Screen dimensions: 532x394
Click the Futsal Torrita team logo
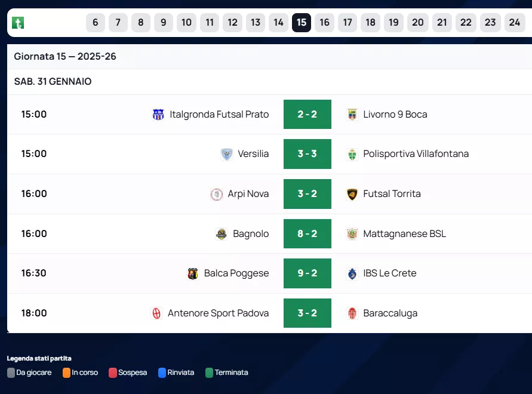pos(352,194)
